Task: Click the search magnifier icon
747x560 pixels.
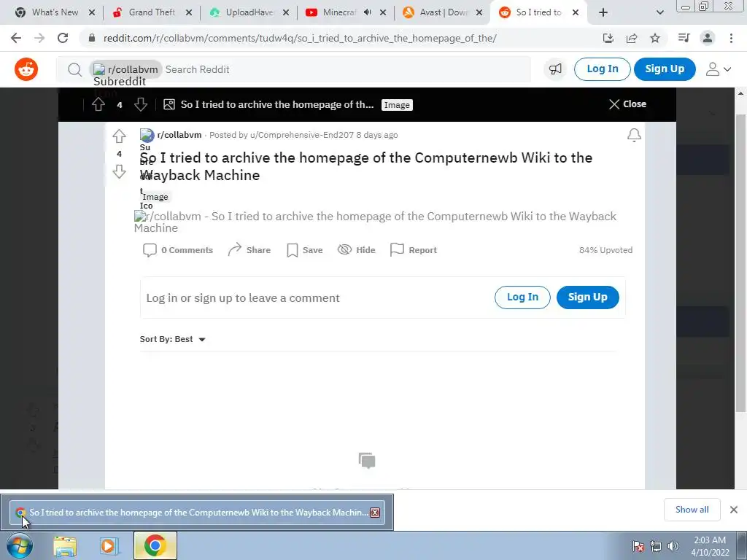Action: pos(74,69)
